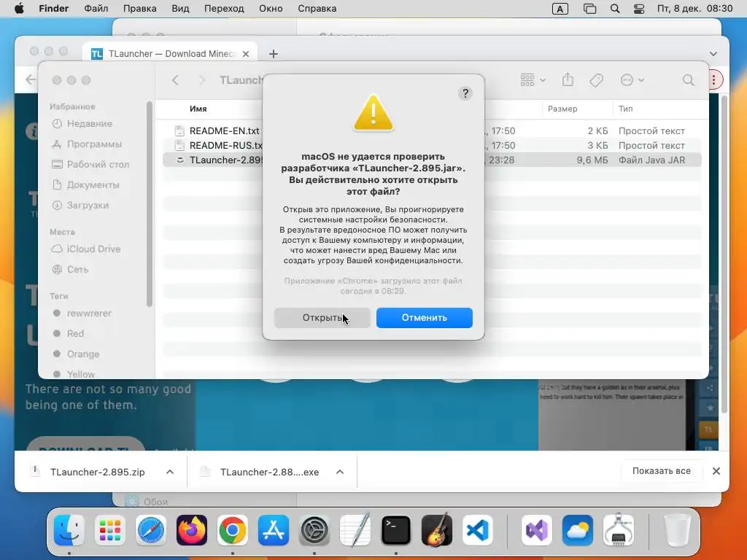Screen dimensions: 747x560
Task: Click the keyboard input source icon
Action: click(560, 9)
